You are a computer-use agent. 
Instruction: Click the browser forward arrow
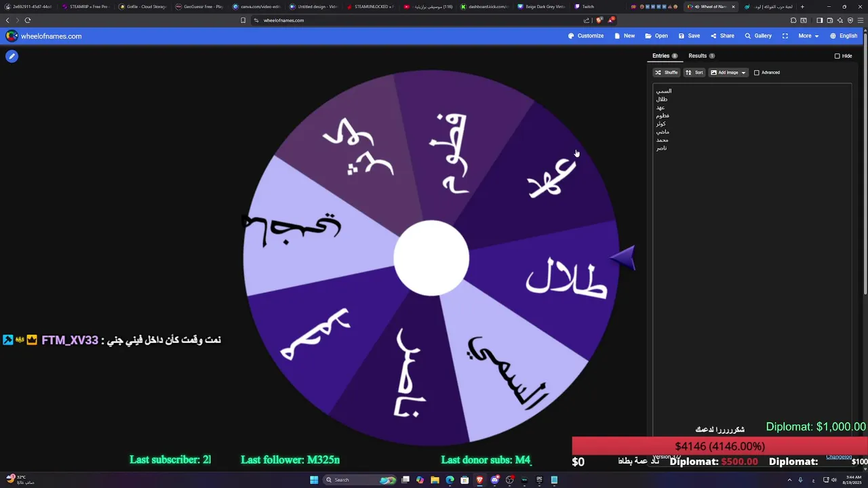[x=18, y=20]
